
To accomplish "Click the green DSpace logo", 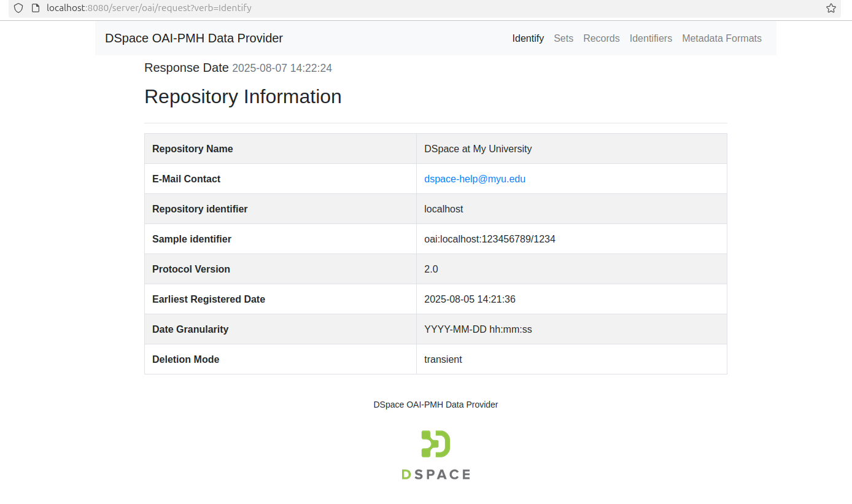I will [436, 454].
